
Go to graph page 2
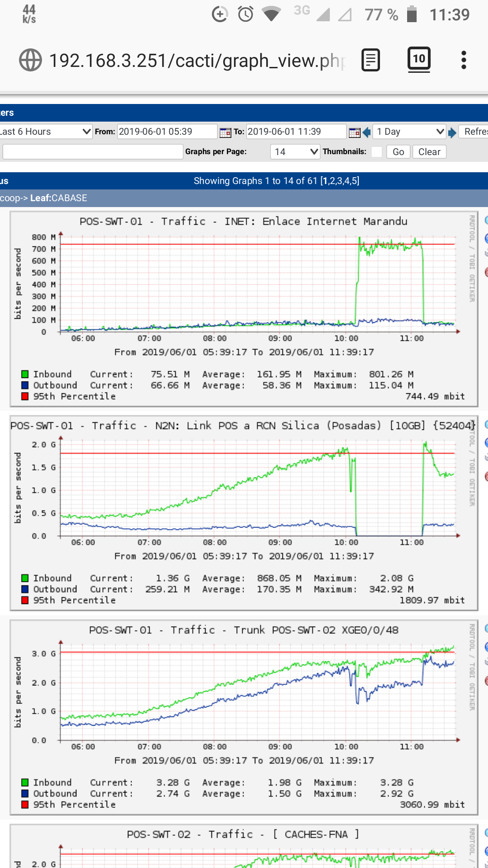point(332,181)
